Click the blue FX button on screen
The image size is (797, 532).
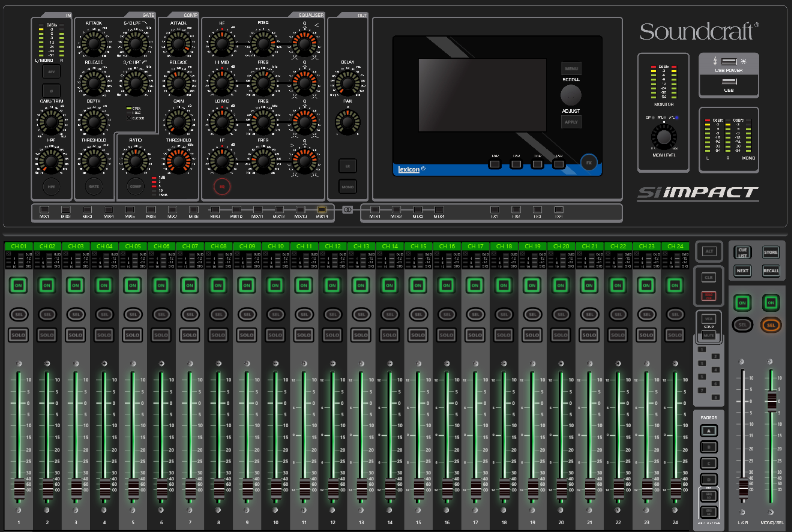click(x=590, y=163)
